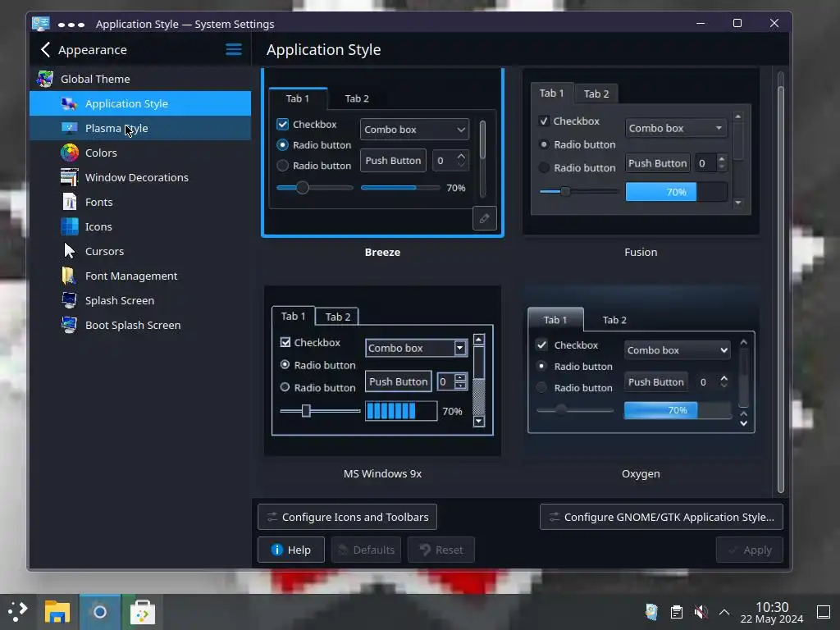Click Configure Icons and Toolbars button

[x=347, y=517]
